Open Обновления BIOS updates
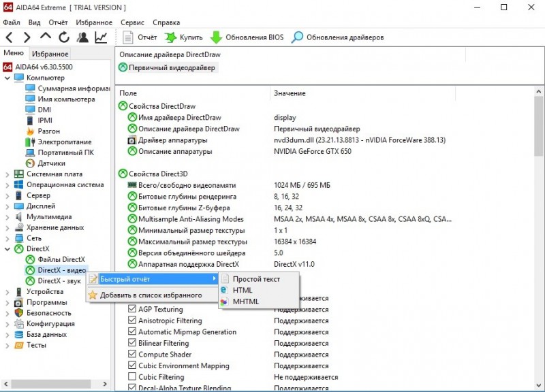545x392 pixels. [247, 37]
